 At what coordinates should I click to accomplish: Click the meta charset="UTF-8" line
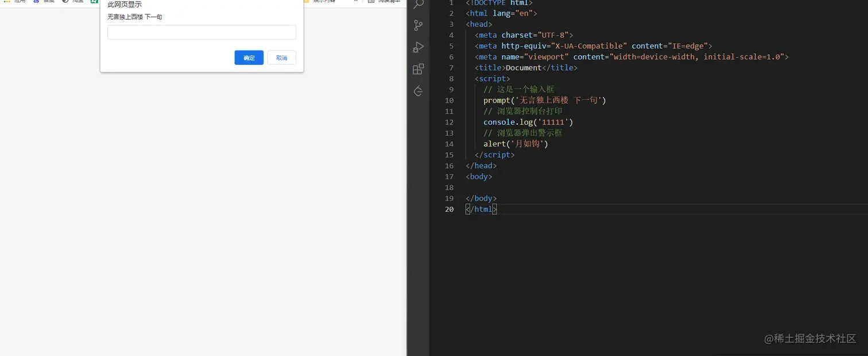tap(524, 35)
